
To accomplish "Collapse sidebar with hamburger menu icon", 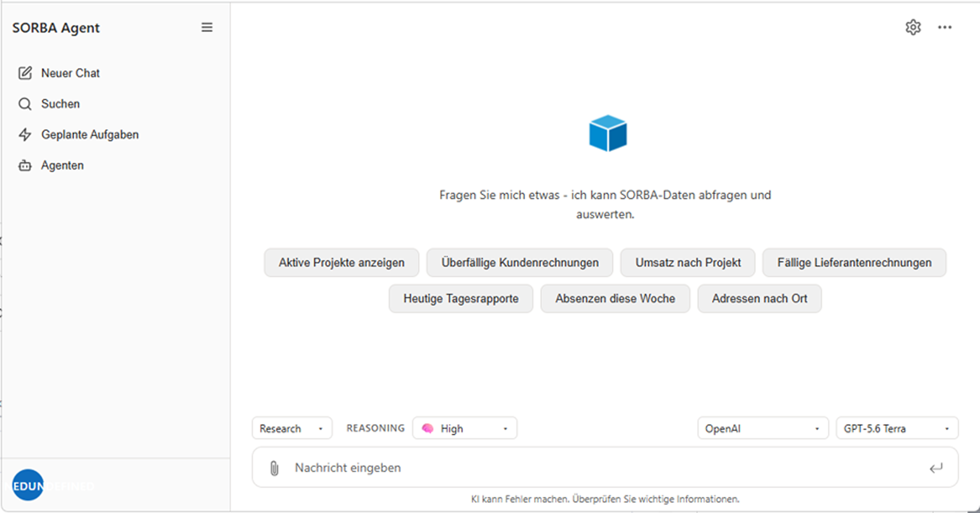I will click(x=207, y=27).
